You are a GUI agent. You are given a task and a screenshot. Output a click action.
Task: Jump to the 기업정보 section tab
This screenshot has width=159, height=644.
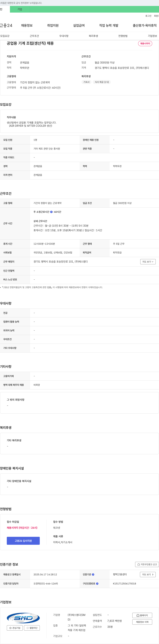153,36
